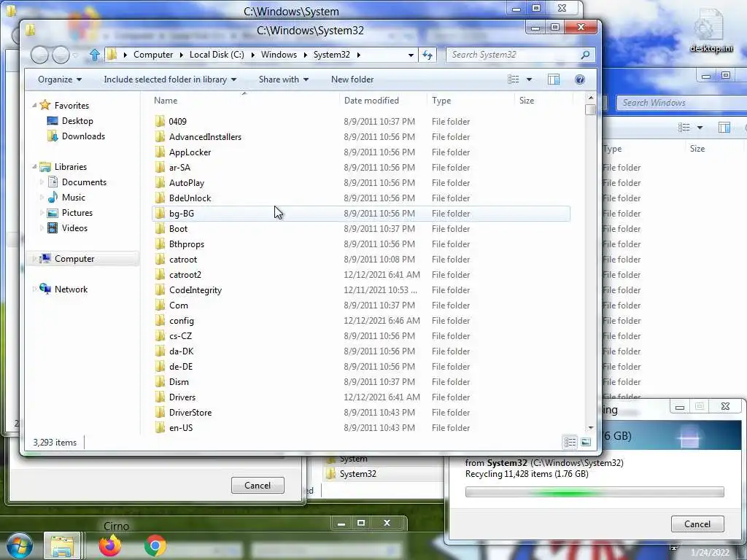Launch Google Chrome from the taskbar
This screenshot has width=747, height=560.
155,545
